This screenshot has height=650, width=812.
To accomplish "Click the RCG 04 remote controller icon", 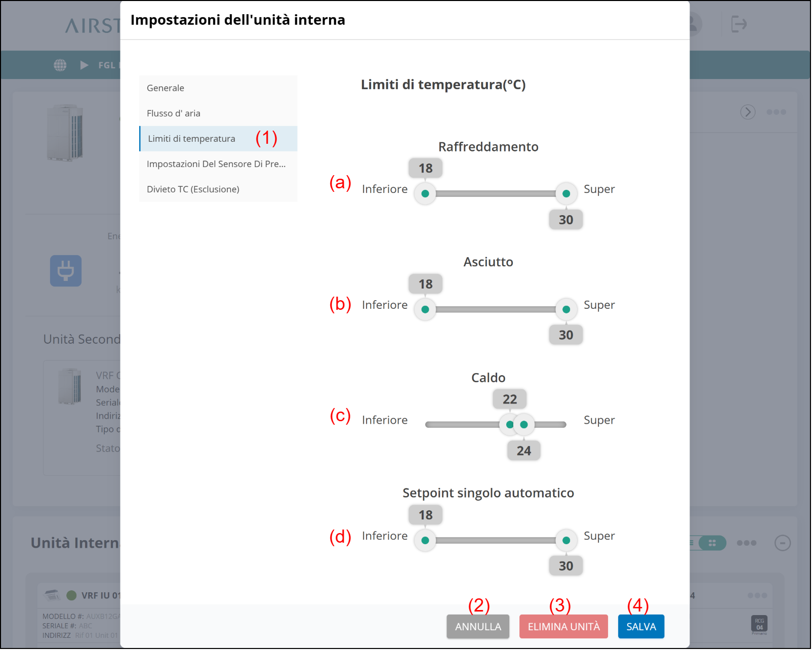I will click(759, 624).
